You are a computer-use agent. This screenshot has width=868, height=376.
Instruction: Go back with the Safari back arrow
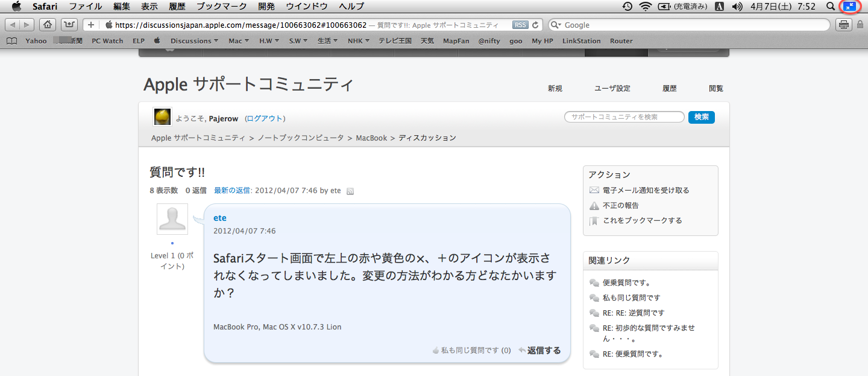pyautogui.click(x=13, y=25)
